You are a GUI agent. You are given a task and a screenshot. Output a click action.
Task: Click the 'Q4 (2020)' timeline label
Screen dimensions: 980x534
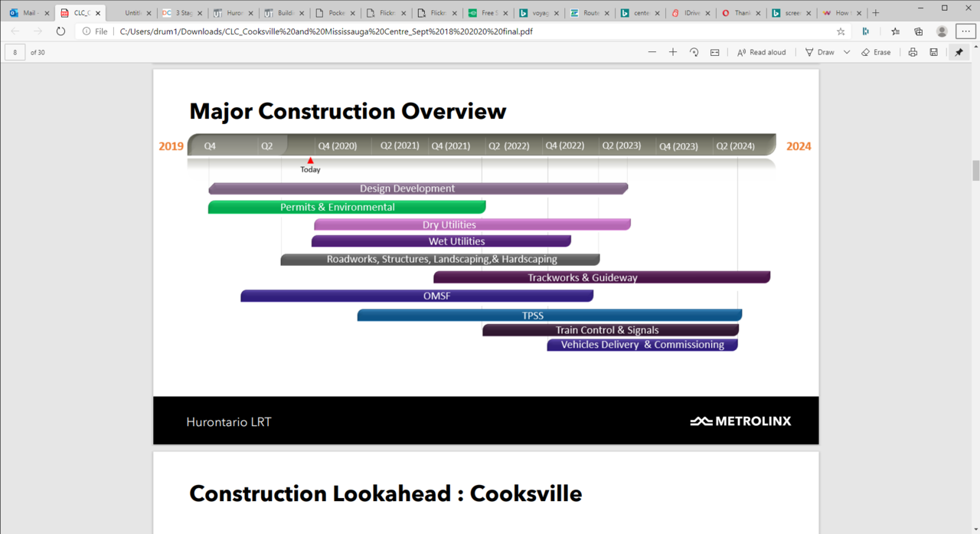338,146
